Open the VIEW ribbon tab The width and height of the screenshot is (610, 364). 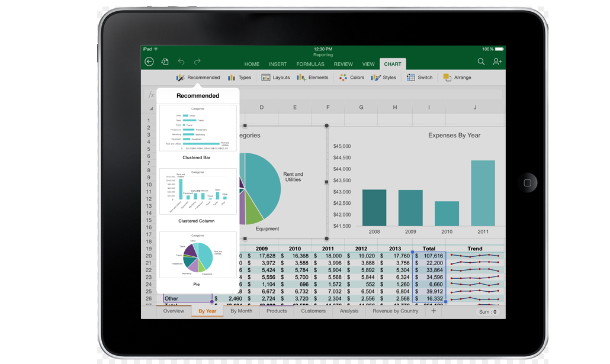pyautogui.click(x=368, y=64)
